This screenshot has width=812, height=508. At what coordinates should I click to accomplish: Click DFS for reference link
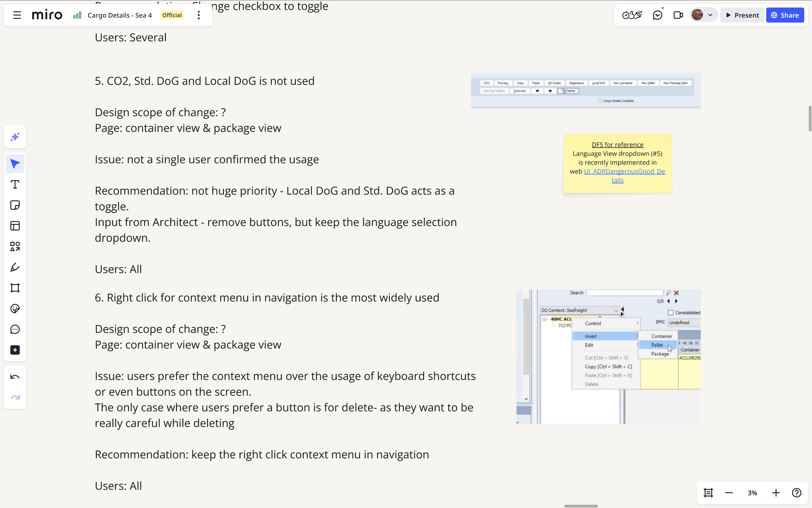(x=617, y=144)
